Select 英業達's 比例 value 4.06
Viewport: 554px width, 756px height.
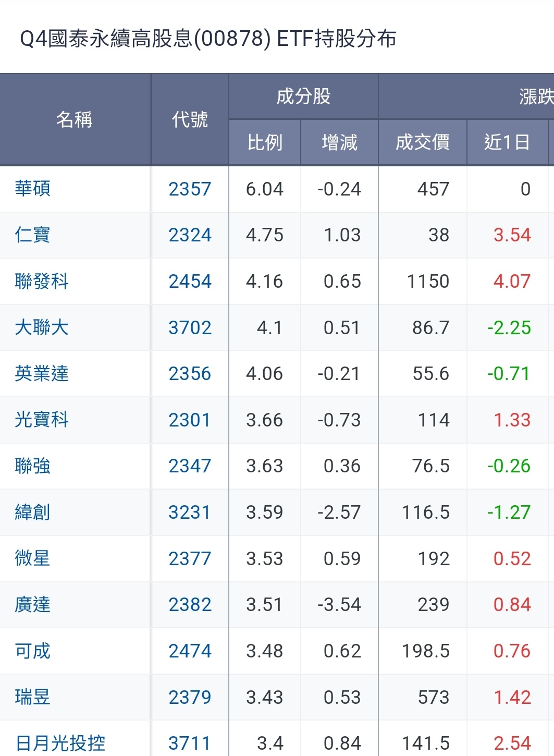point(265,374)
